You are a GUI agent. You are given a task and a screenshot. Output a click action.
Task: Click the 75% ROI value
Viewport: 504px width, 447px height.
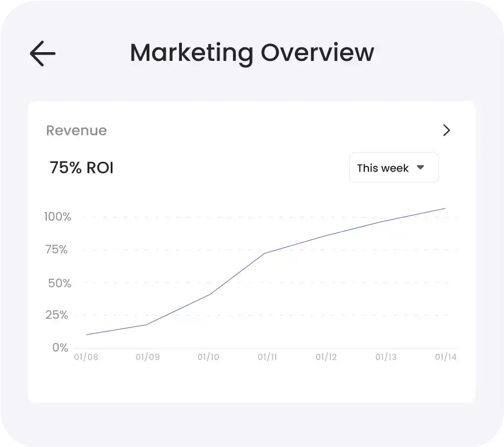click(82, 168)
